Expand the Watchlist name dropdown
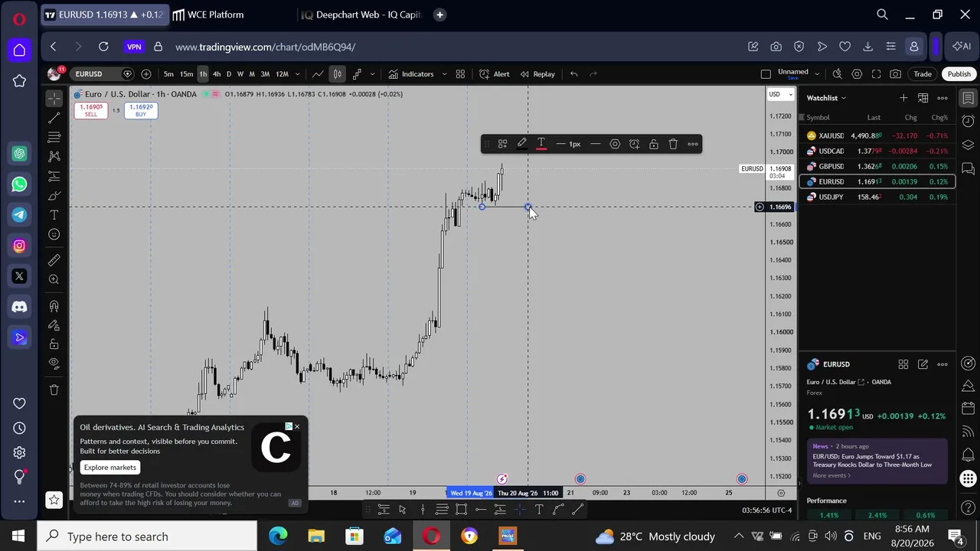The width and height of the screenshot is (980, 551). tap(827, 98)
